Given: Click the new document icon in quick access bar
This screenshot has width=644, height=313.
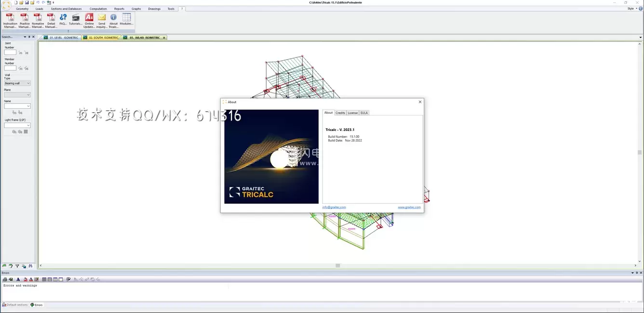Looking at the screenshot, I should (x=16, y=2).
